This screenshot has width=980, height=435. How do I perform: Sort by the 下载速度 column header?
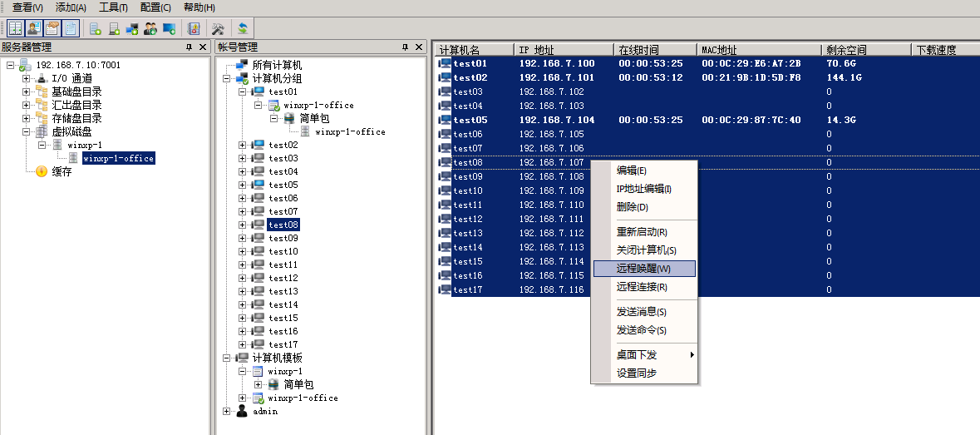(x=946, y=50)
